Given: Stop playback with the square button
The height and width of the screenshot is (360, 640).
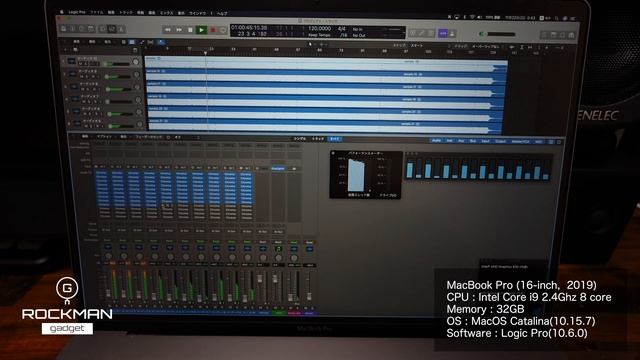Looking at the screenshot, I should 190,30.
